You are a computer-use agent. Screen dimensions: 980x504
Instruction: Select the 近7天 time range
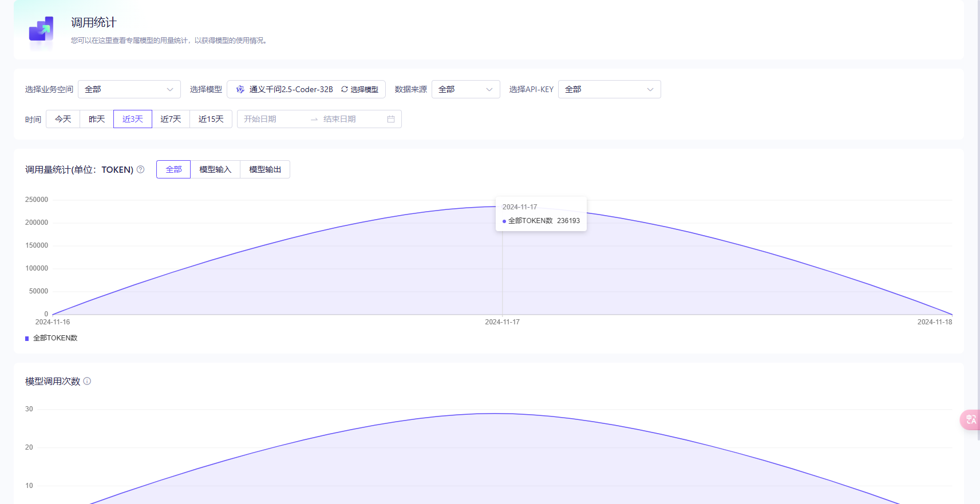tap(171, 119)
